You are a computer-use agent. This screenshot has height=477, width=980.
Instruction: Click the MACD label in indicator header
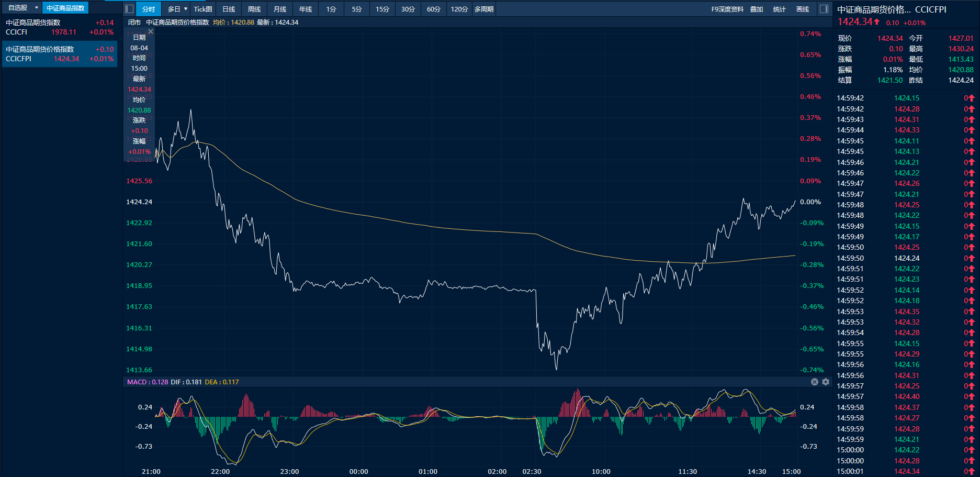137,382
